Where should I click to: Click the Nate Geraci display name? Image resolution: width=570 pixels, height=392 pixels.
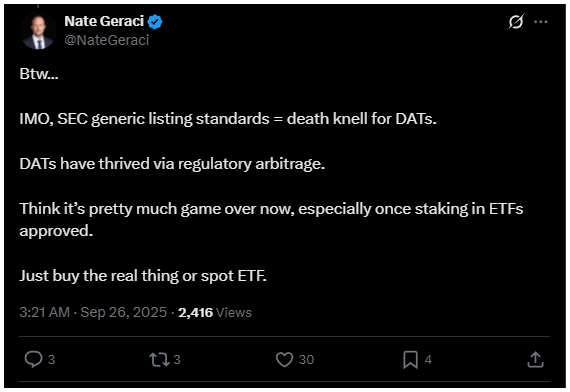point(104,21)
